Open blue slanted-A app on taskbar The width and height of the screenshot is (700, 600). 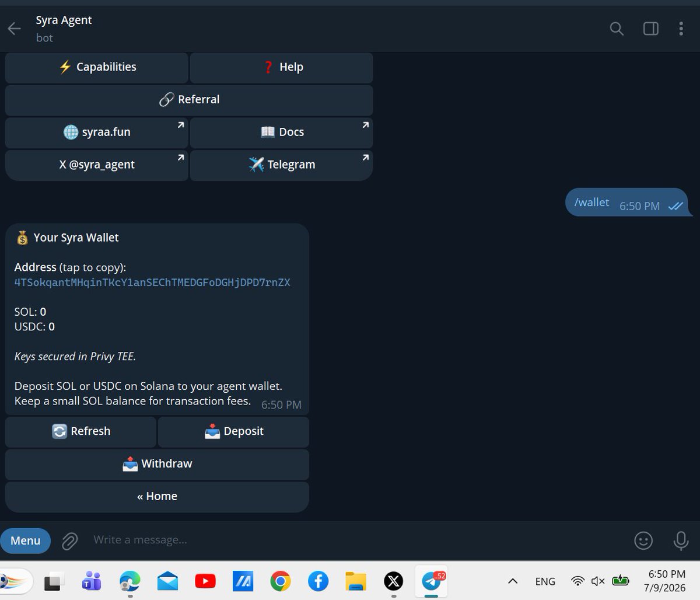click(x=243, y=581)
